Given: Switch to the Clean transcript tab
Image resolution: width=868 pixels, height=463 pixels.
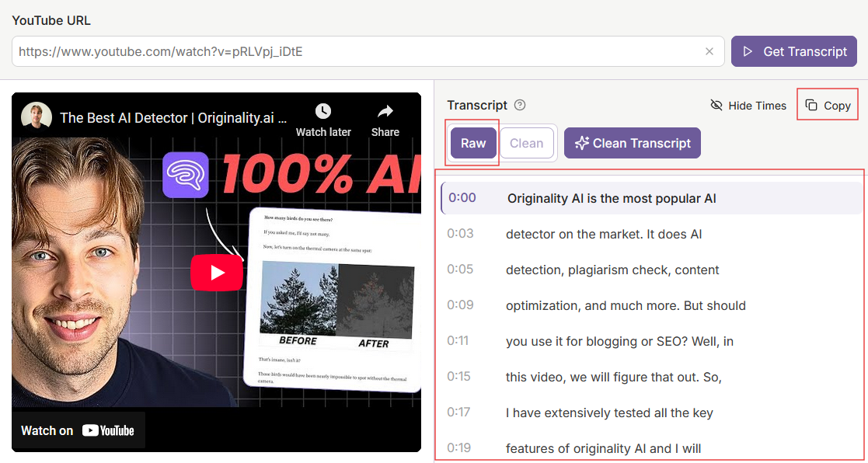Looking at the screenshot, I should coord(527,143).
